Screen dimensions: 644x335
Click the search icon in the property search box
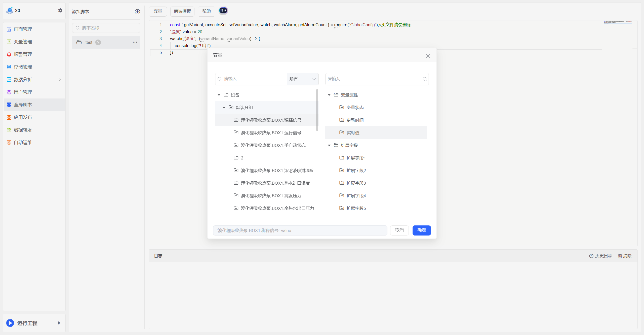425,79
